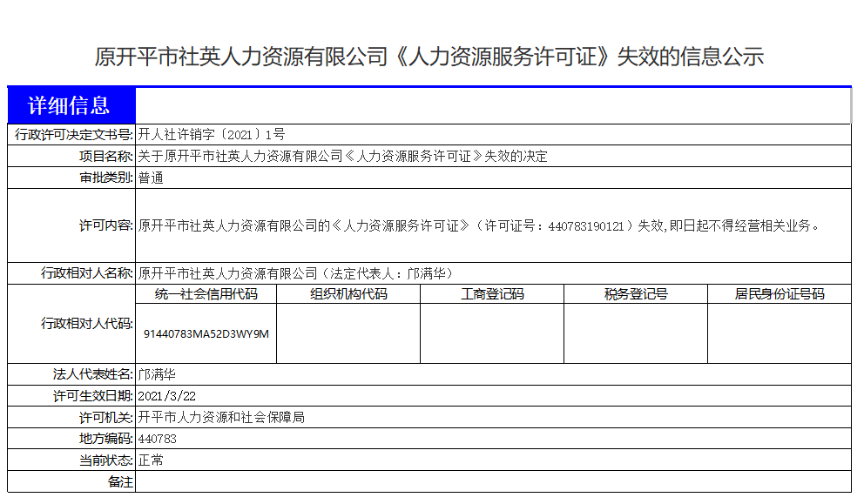Click the blue 详细信息 header tab

[x=71, y=106]
